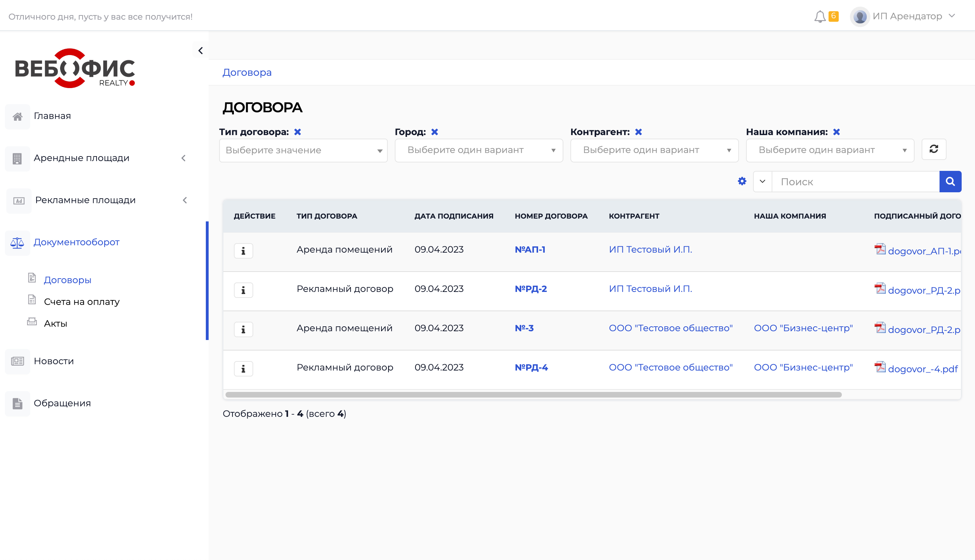Expand the search options chevron
This screenshot has width=975, height=560.
(762, 181)
